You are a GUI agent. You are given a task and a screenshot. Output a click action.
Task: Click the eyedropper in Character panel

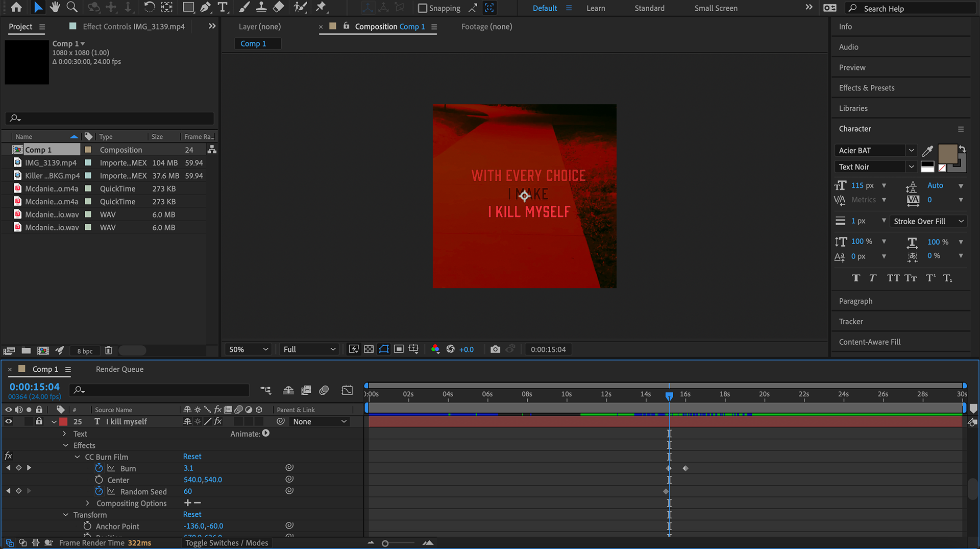coord(927,151)
